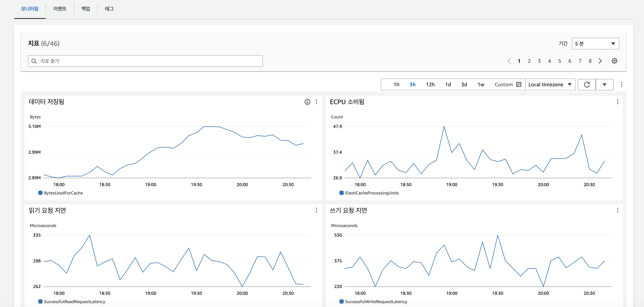The height and width of the screenshot is (307, 644).
Task: Open dashboard-wide vertical dots menu
Action: point(622,84)
